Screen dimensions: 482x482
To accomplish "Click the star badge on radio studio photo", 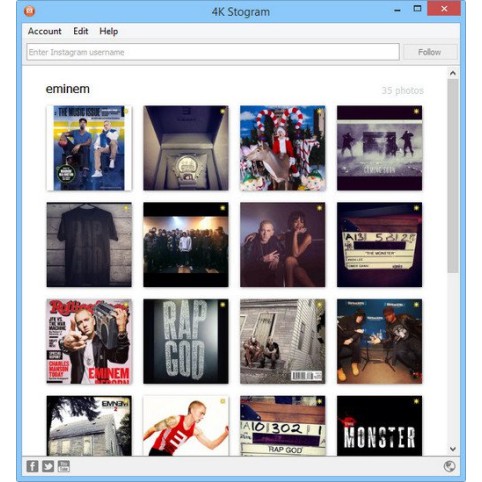I will click(x=416, y=304).
